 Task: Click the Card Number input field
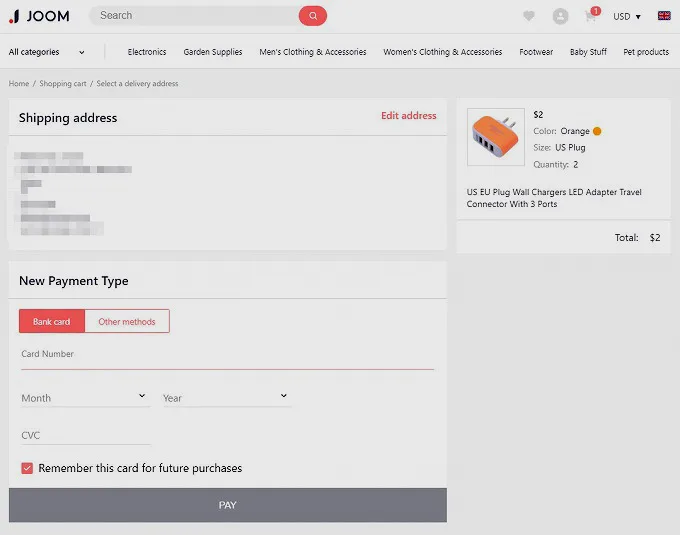tap(227, 355)
